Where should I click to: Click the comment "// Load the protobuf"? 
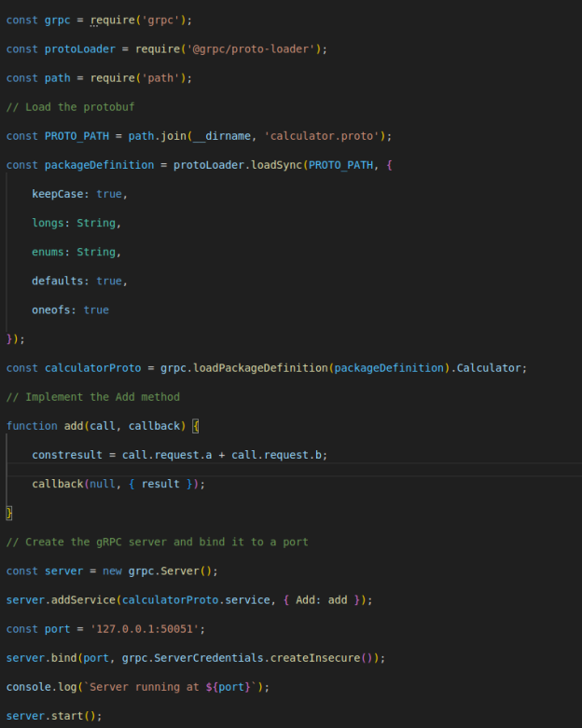click(x=71, y=107)
